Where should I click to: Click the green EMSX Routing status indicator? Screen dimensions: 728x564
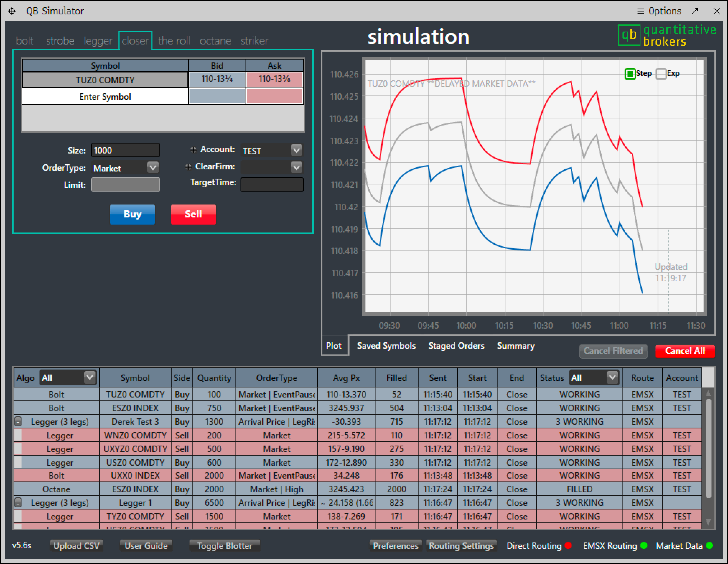click(x=644, y=545)
